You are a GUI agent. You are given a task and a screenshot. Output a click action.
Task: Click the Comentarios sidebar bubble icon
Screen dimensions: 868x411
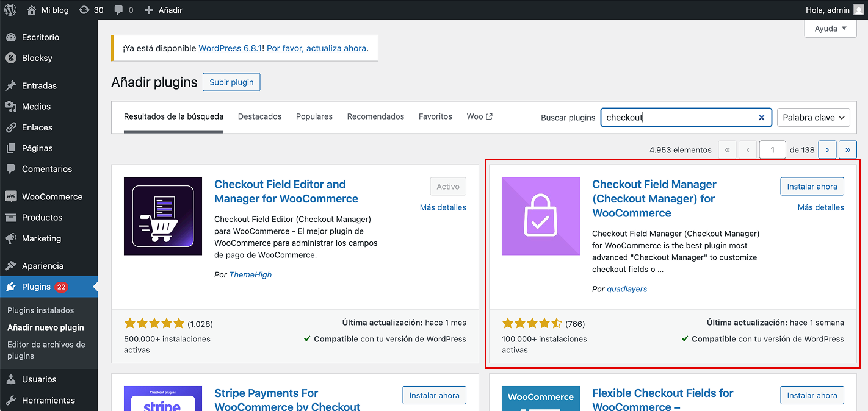point(11,169)
